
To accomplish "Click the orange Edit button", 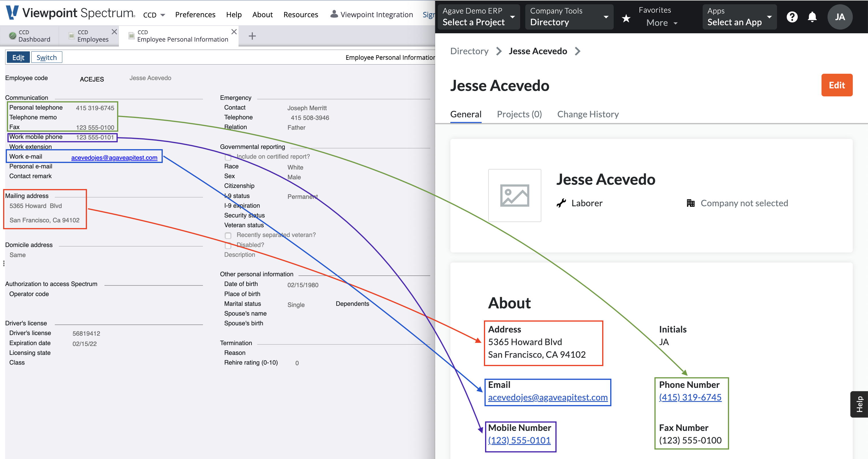I will pos(837,85).
